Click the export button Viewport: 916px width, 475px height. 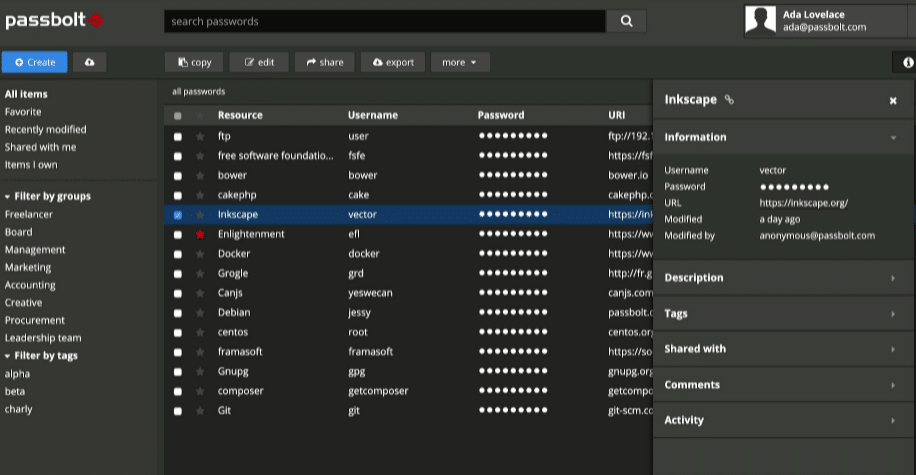[393, 62]
